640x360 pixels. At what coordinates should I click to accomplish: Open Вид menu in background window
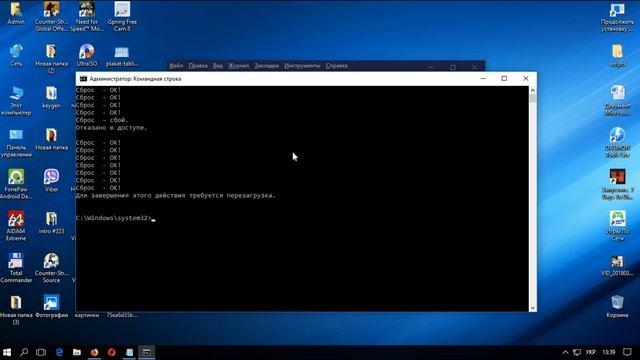(x=218, y=66)
